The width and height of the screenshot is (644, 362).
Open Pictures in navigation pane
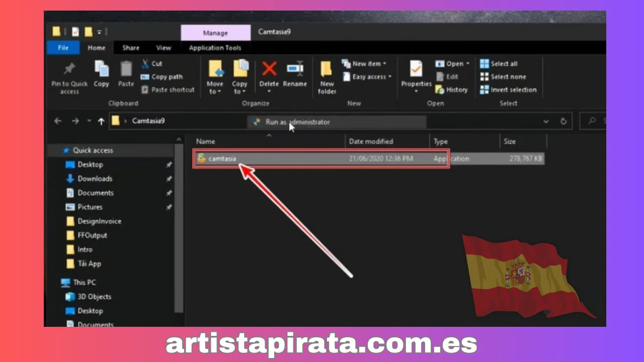tap(90, 207)
